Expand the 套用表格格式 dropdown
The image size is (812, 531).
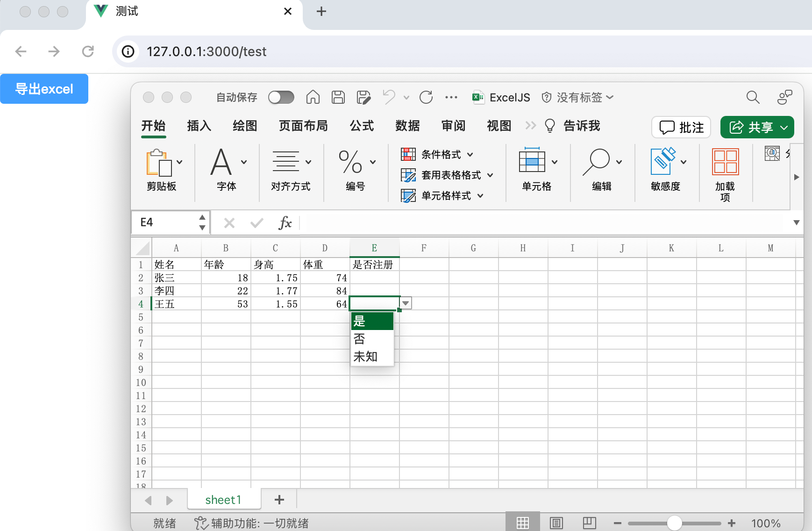[x=490, y=175]
